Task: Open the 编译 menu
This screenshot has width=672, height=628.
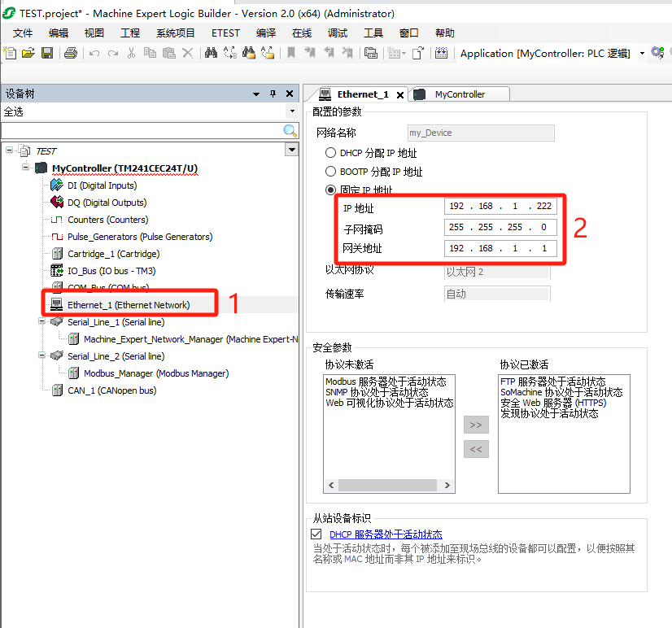Action: pyautogui.click(x=266, y=33)
